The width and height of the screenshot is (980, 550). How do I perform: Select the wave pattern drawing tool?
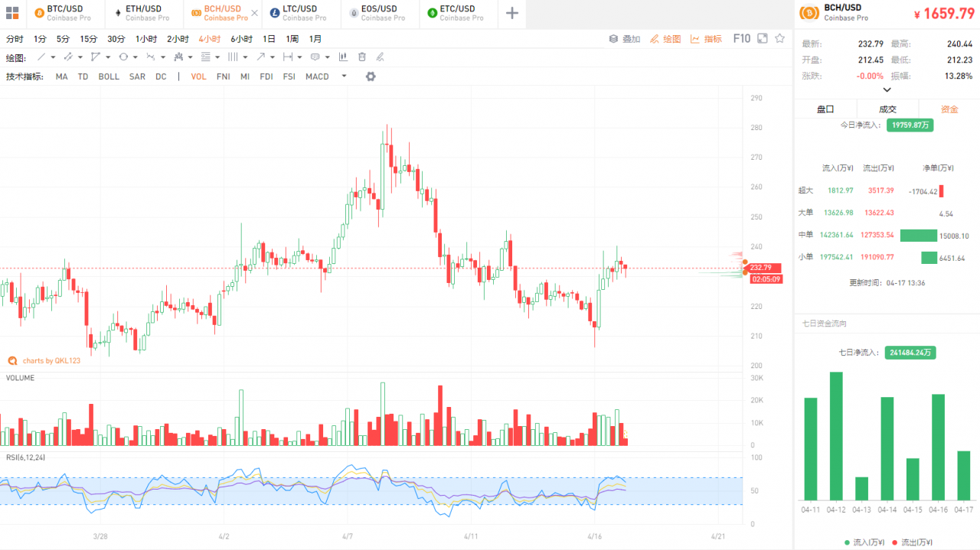(x=151, y=57)
